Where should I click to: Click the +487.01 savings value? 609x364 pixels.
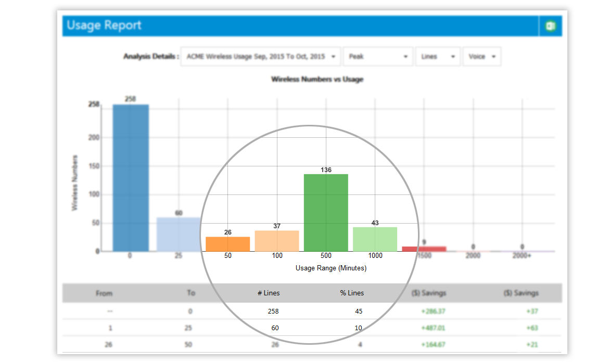[x=433, y=328]
